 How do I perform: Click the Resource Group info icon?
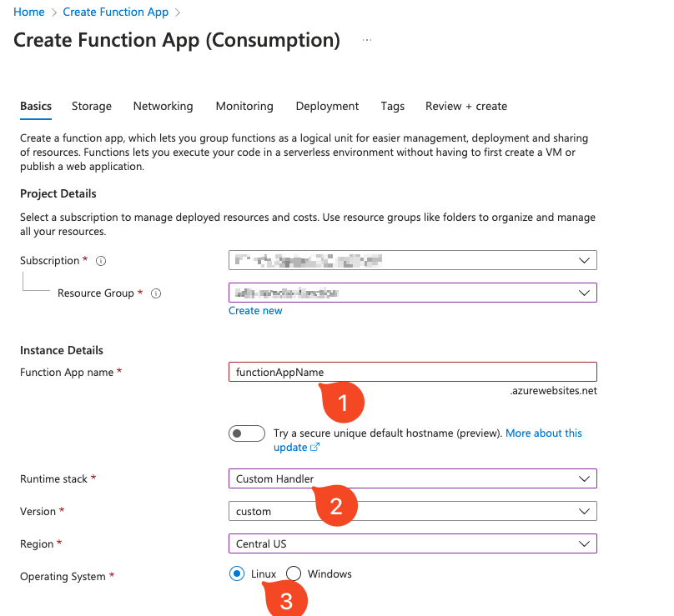tap(156, 293)
